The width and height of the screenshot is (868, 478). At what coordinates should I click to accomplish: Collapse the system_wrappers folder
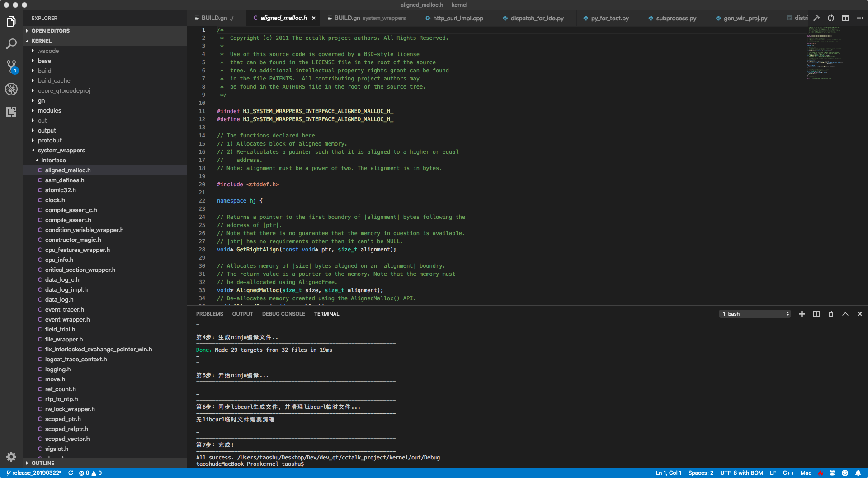61,150
